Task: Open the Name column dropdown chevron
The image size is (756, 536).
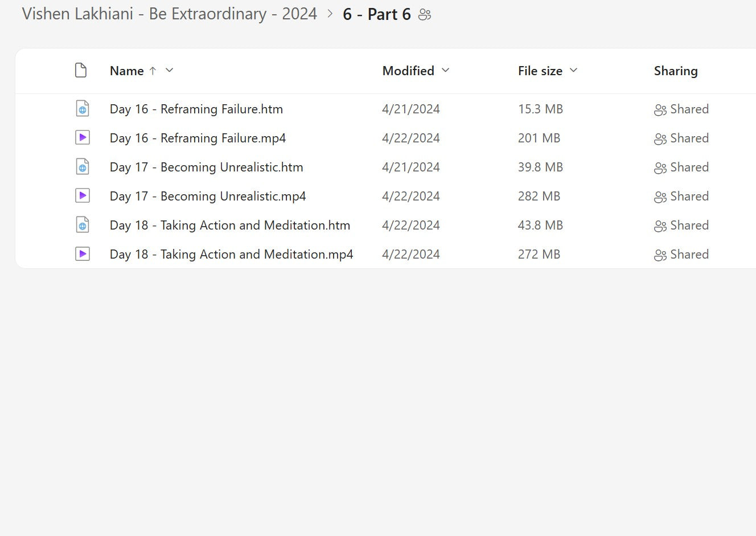Action: (x=169, y=71)
